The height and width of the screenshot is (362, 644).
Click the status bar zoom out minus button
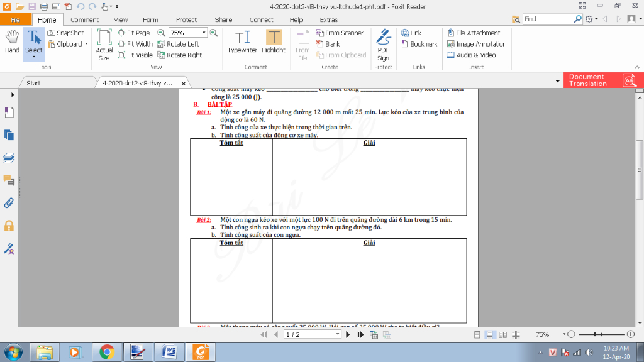point(571,334)
